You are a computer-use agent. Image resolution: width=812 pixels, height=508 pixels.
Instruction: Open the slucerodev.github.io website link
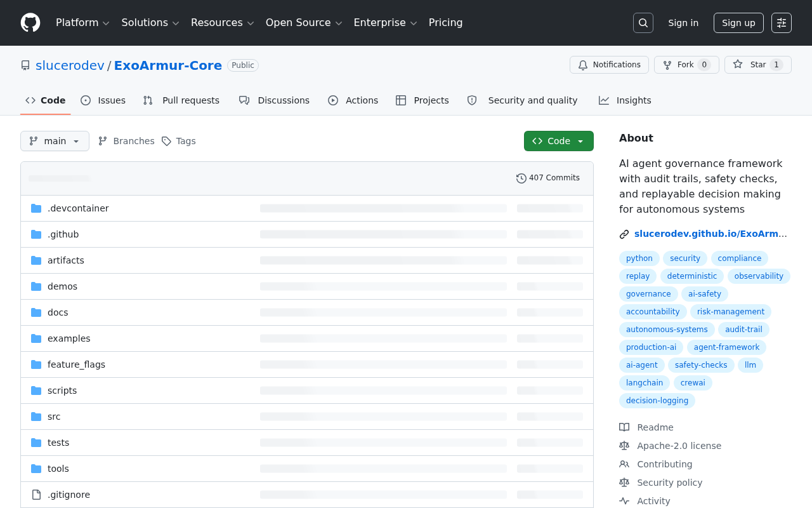click(x=710, y=234)
